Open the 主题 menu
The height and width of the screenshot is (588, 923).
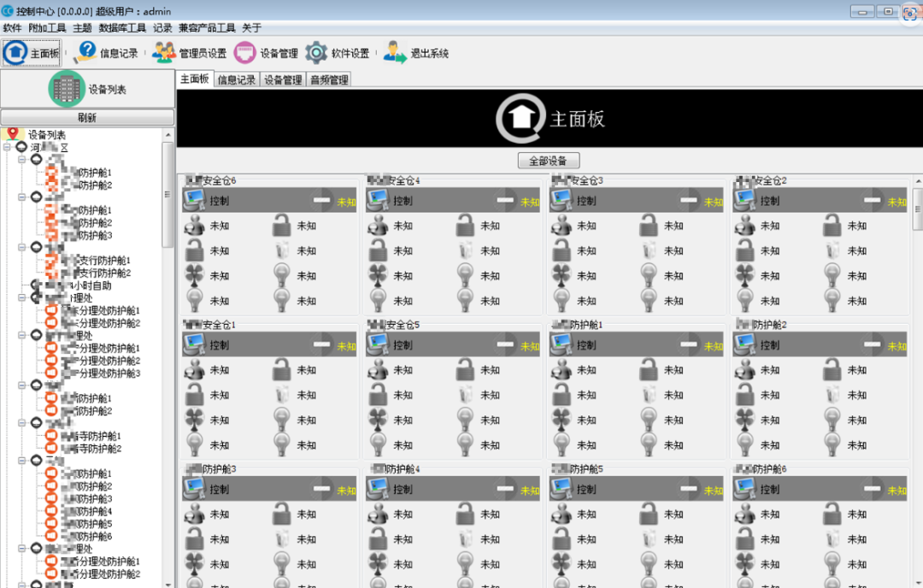82,27
